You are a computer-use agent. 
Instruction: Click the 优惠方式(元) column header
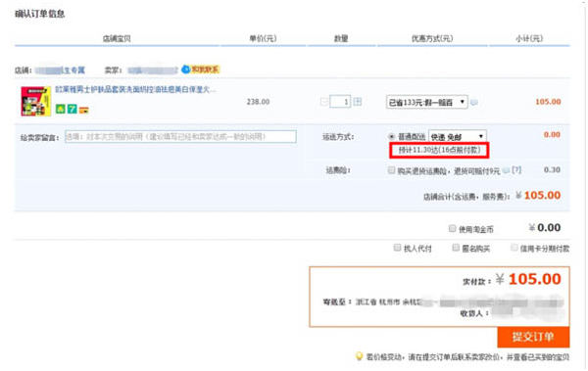(432, 38)
